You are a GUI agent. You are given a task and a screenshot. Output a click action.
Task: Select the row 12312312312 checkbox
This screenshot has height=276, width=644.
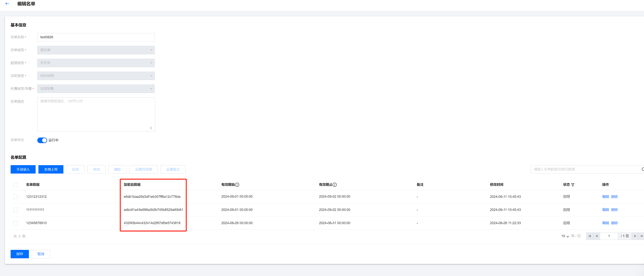16,197
